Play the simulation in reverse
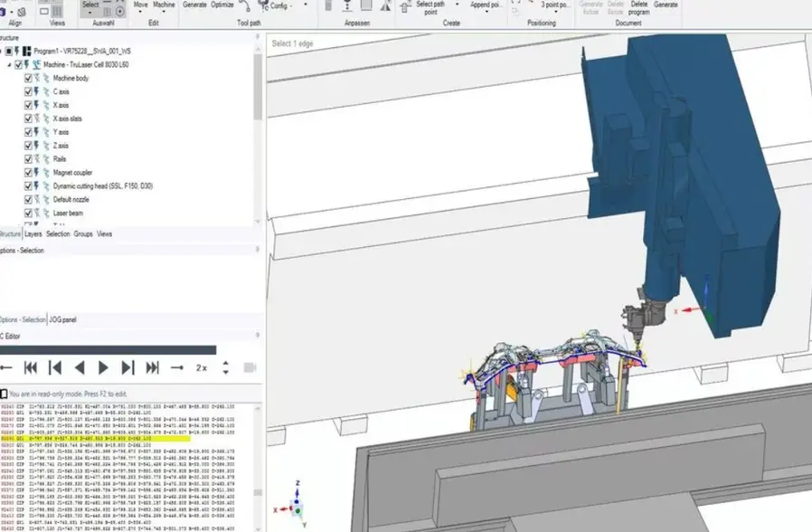Image resolution: width=812 pixels, height=532 pixels. click(x=80, y=368)
